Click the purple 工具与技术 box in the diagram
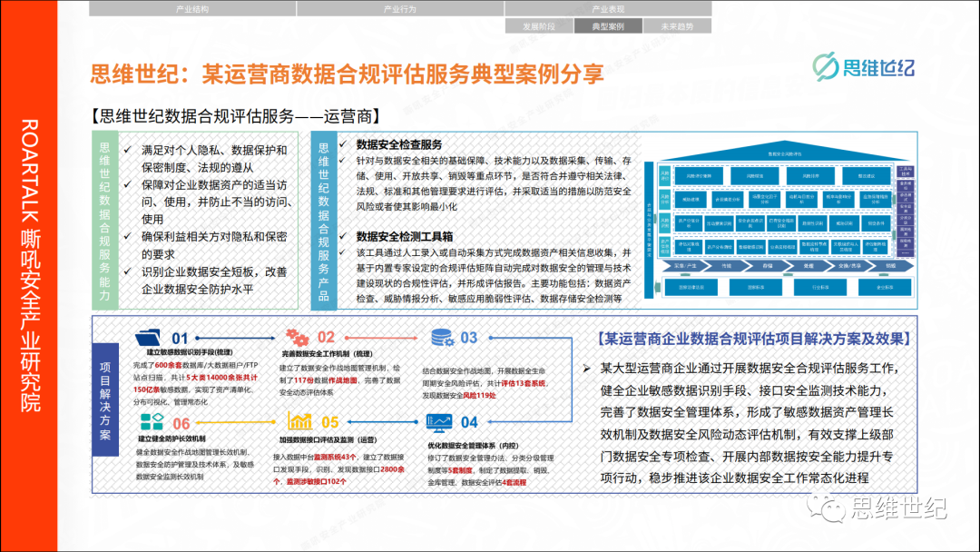The width and height of the screenshot is (980, 552). [x=905, y=172]
